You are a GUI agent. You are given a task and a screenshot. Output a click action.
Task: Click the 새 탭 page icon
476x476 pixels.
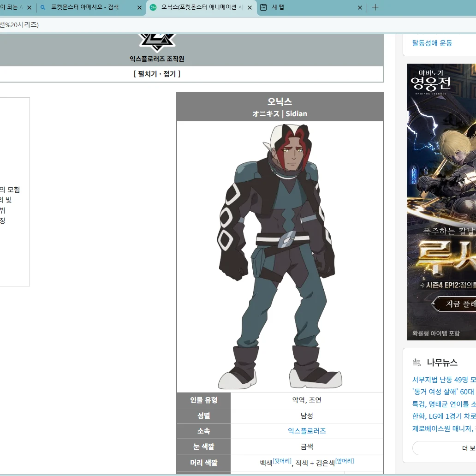[263, 7]
